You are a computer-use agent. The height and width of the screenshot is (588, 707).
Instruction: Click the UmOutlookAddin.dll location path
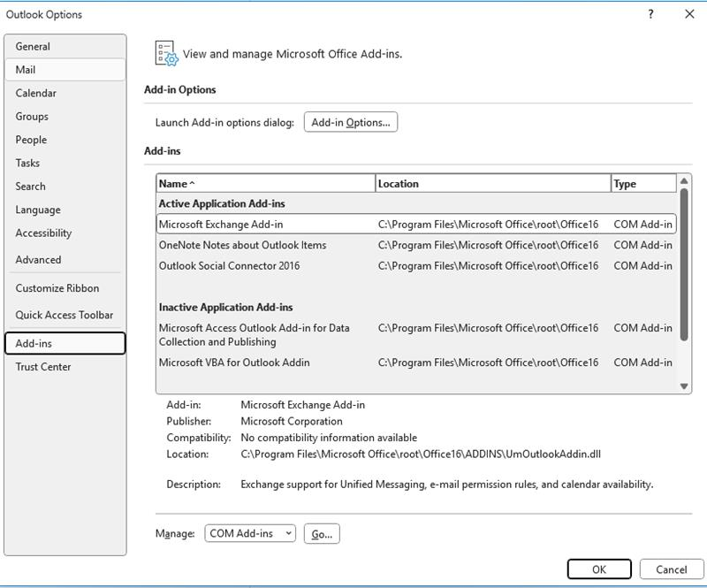click(421, 454)
